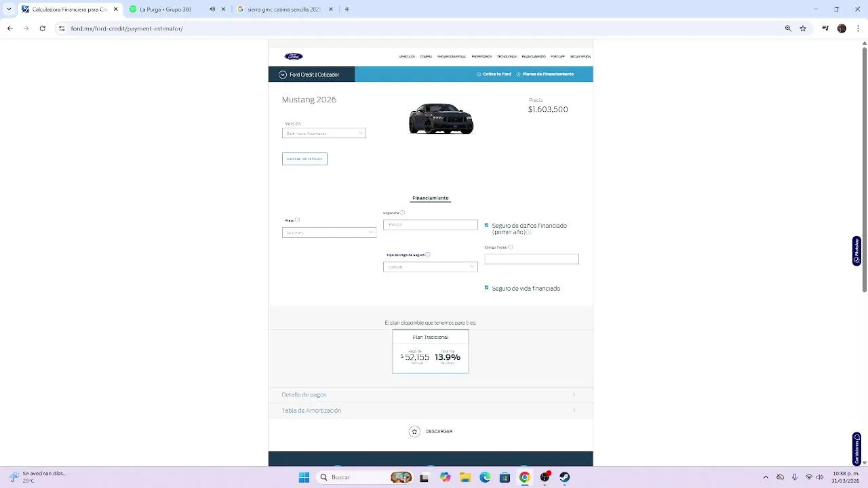868x488 pixels.
Task: Click the Ford oval logo
Action: pyautogui.click(x=294, y=56)
